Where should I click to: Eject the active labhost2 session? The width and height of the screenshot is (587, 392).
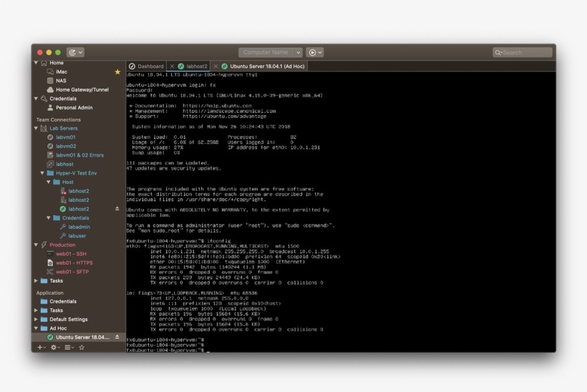coord(117,209)
